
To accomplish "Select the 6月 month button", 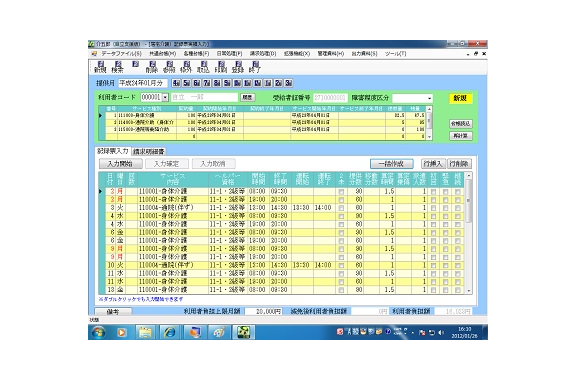I will coord(197,83).
